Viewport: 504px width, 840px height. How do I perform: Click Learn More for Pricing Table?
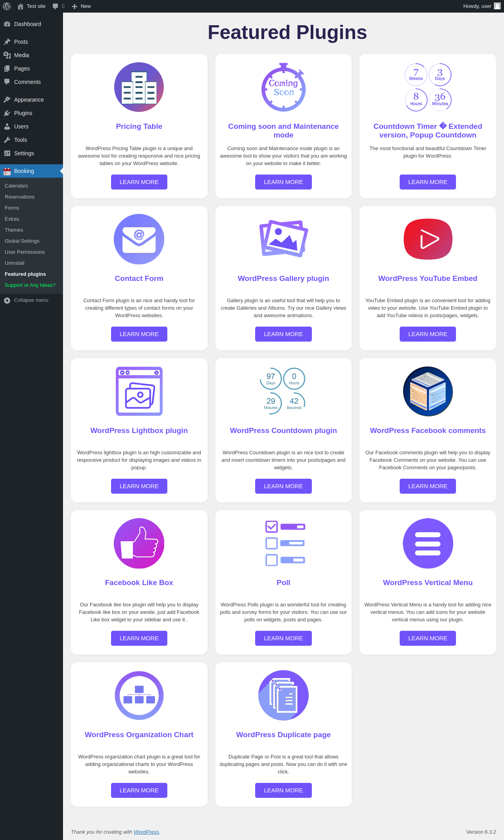click(139, 182)
